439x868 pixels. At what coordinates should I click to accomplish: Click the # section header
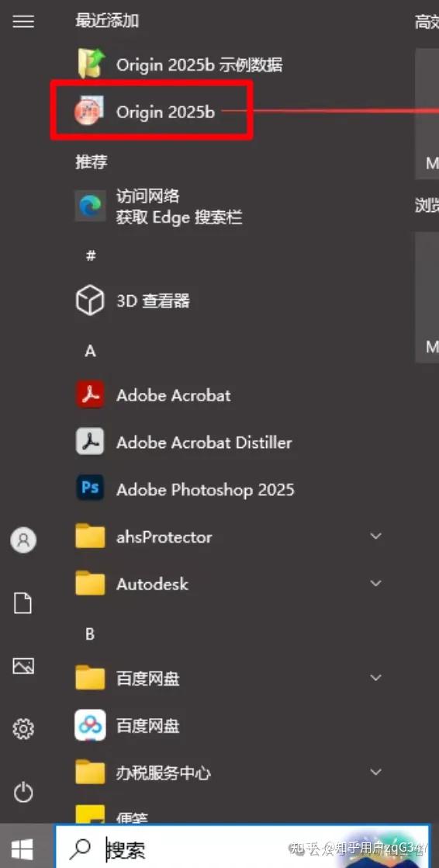pos(92,255)
